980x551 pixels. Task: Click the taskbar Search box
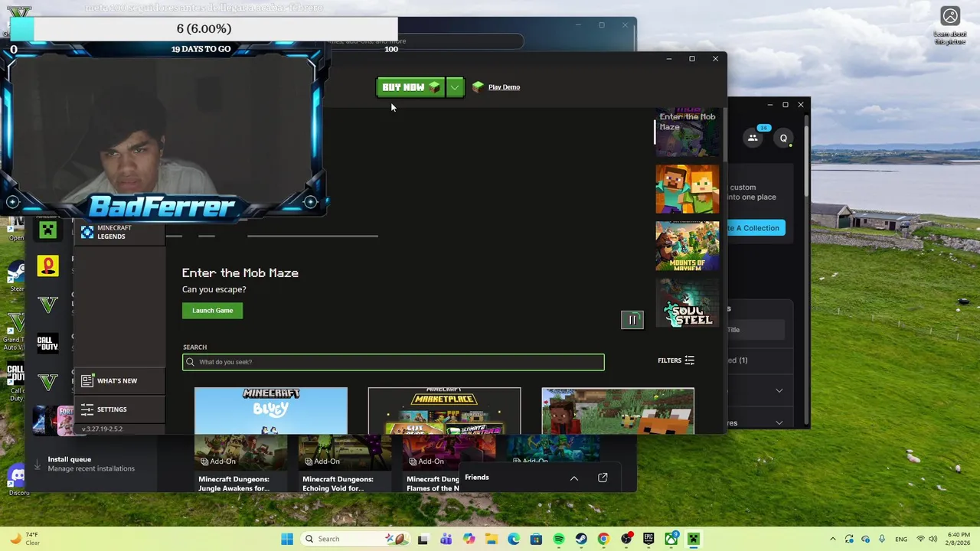tap(355, 539)
